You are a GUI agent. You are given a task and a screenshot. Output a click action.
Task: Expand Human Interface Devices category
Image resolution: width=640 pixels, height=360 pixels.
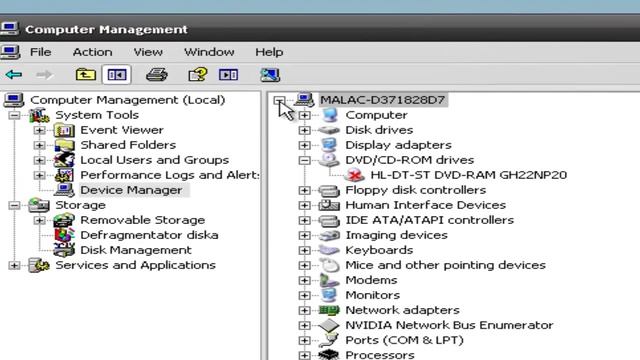(x=304, y=205)
